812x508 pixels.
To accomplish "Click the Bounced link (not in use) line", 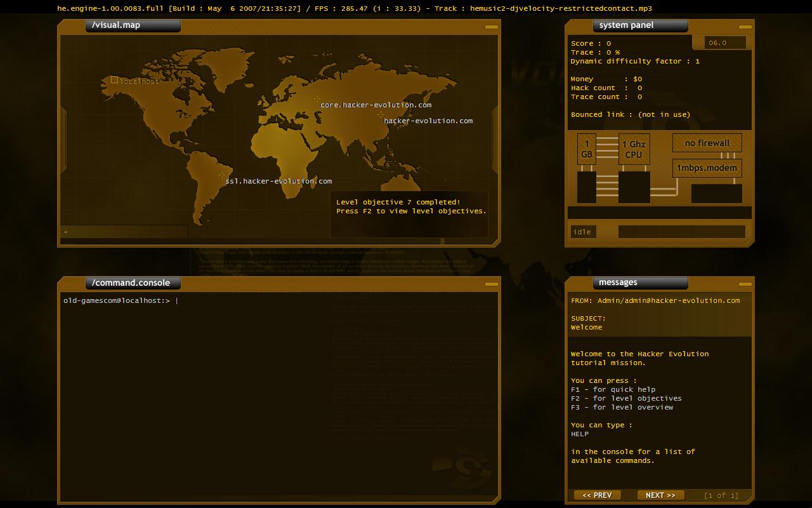I will [631, 114].
